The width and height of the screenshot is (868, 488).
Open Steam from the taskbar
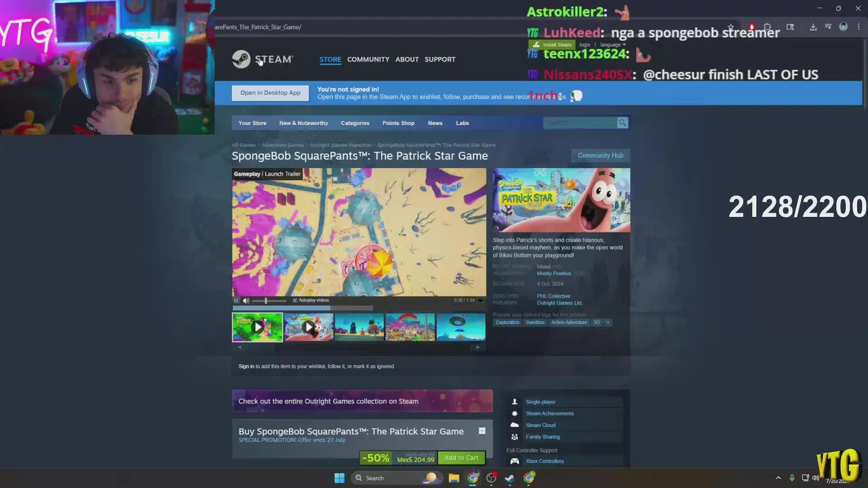pos(509,479)
